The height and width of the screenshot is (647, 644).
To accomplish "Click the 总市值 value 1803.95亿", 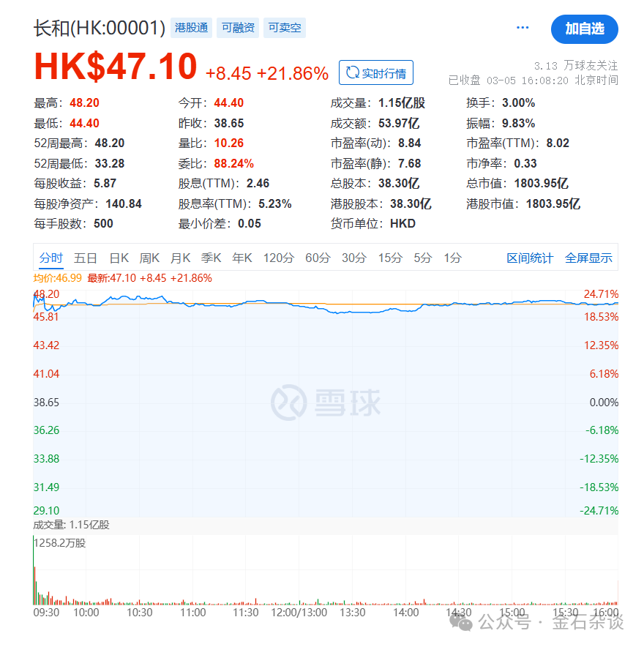I will click(542, 183).
